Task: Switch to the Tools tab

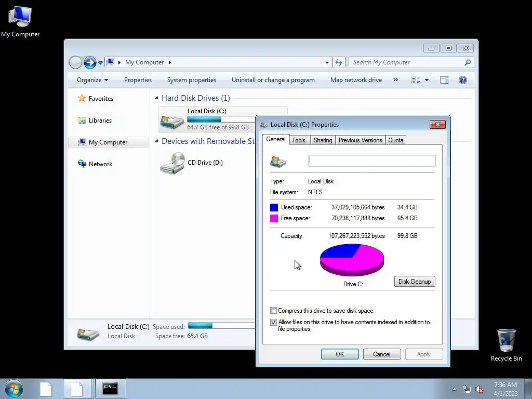Action: pos(299,140)
